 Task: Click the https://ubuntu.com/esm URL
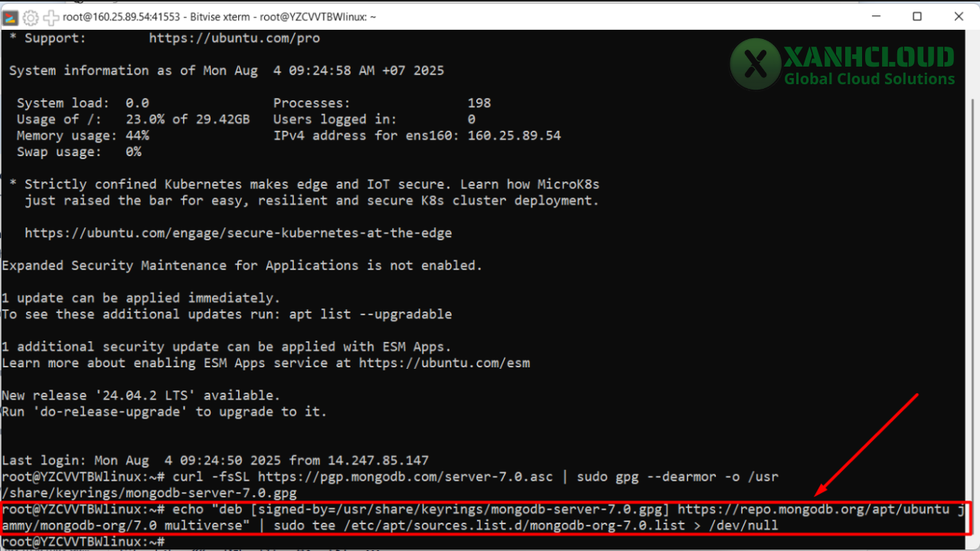pos(444,363)
